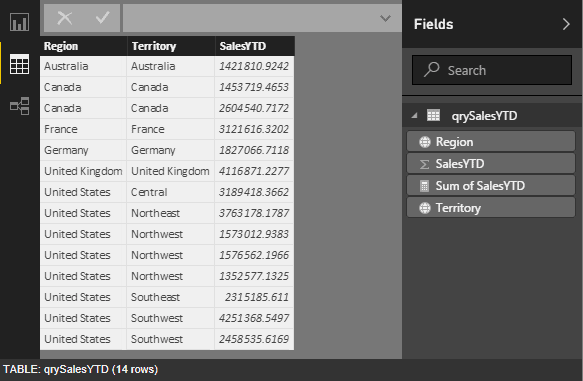Click United Kingdom in the Region column
The width and height of the screenshot is (583, 381).
[83, 171]
